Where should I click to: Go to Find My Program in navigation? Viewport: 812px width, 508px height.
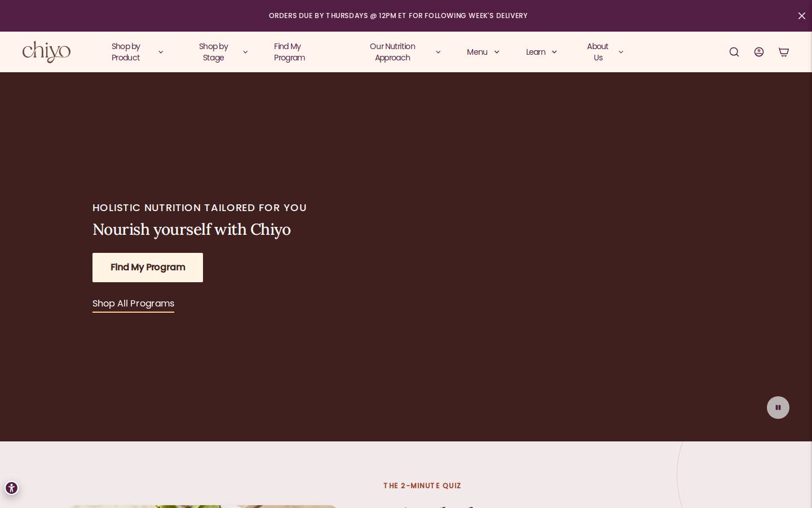tap(289, 52)
